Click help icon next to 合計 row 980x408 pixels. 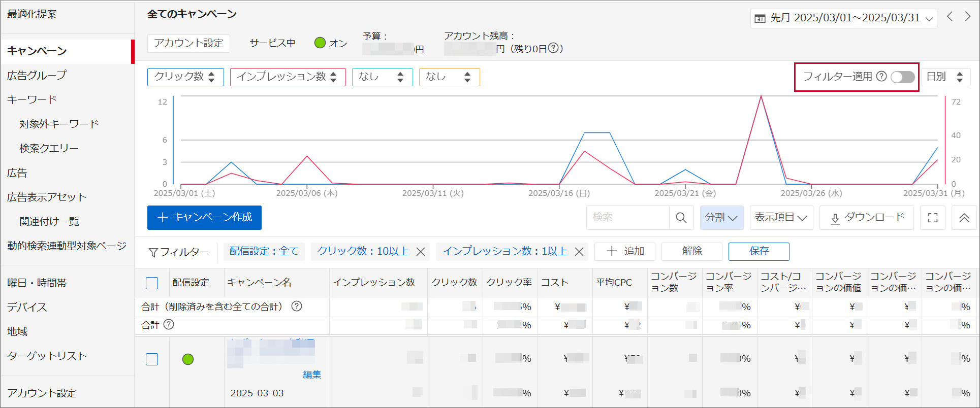pos(169,324)
